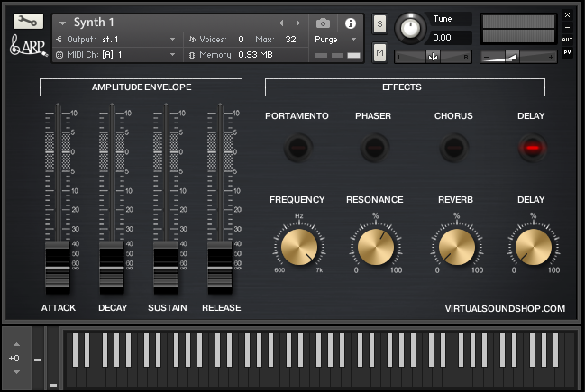This screenshot has width=585, height=392.
Task: Turn on the Phaser effect switch
Action: click(373, 147)
